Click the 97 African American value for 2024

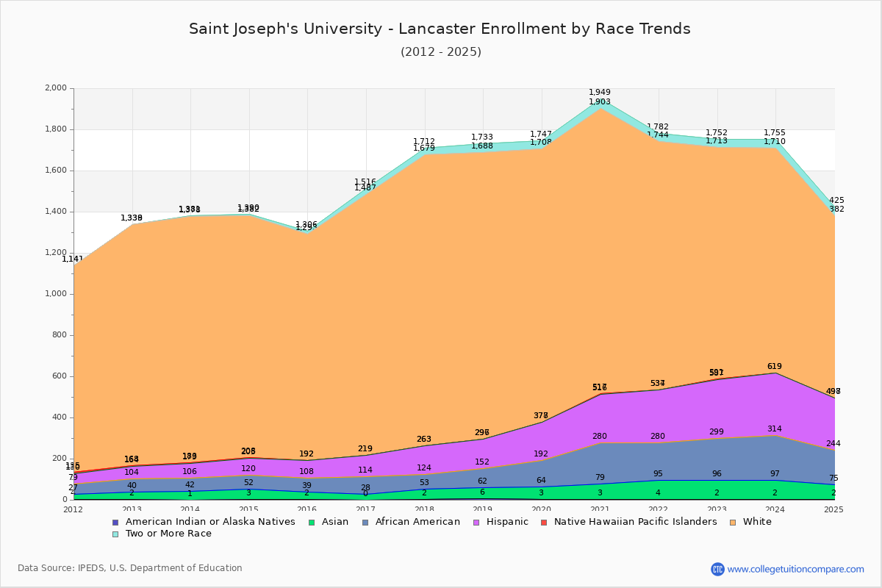point(775,473)
